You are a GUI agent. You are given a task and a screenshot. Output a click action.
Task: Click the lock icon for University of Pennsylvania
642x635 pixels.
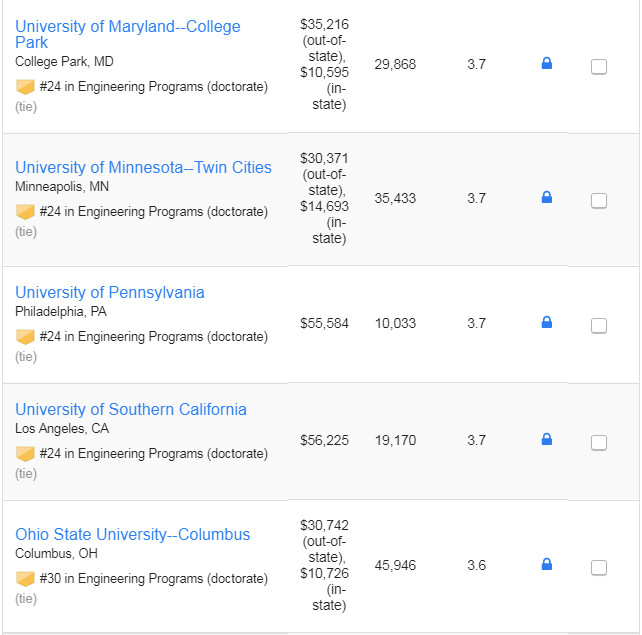click(x=547, y=322)
